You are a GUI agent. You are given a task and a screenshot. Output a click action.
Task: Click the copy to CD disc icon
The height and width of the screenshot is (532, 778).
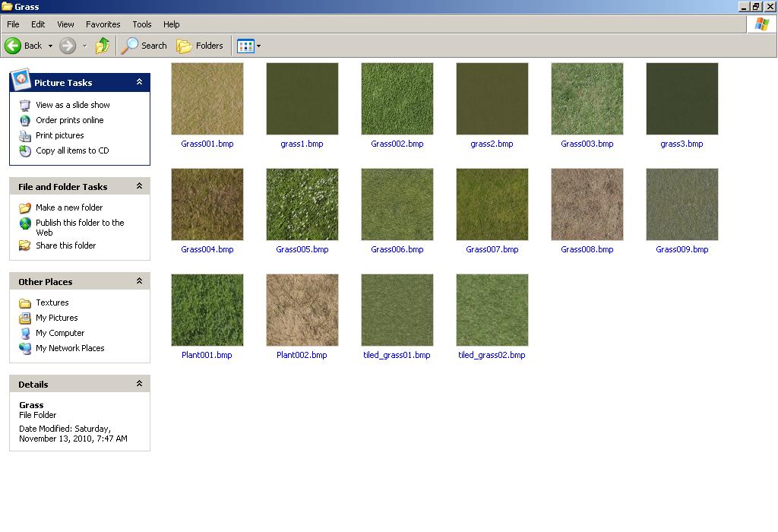pos(25,151)
